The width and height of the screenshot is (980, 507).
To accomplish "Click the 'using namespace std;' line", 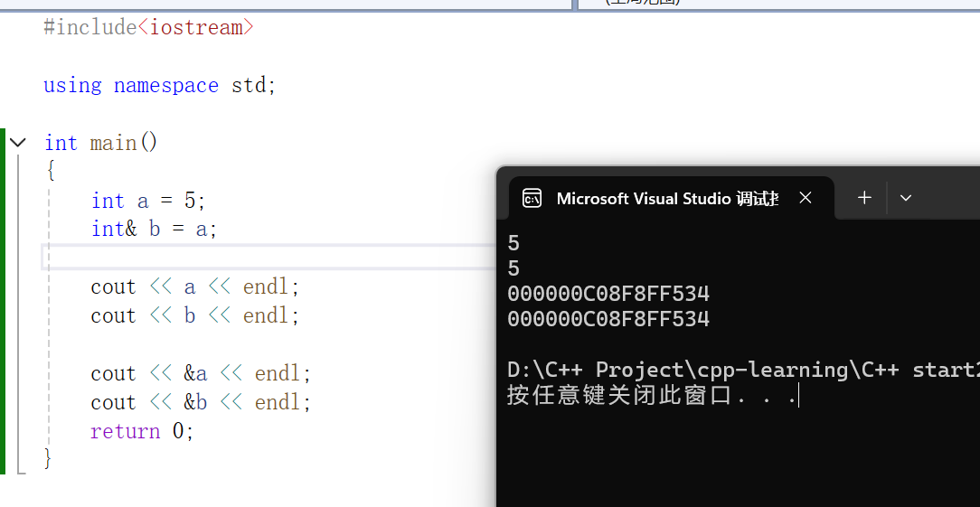I will [159, 85].
